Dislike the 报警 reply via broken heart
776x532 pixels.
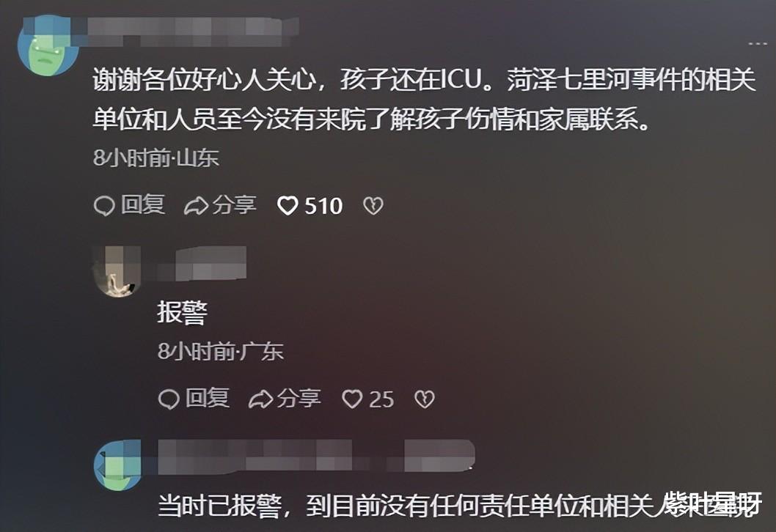424,399
